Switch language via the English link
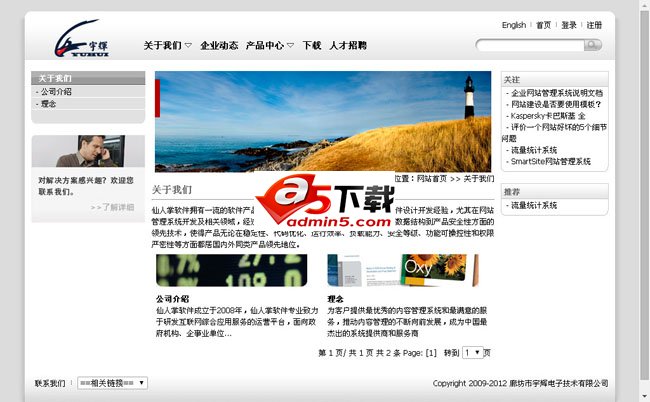This screenshot has height=402, width=650. [x=514, y=25]
